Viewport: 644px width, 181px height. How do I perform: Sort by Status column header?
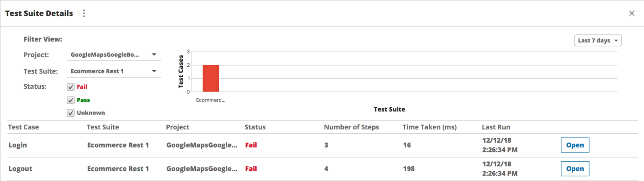[255, 127]
